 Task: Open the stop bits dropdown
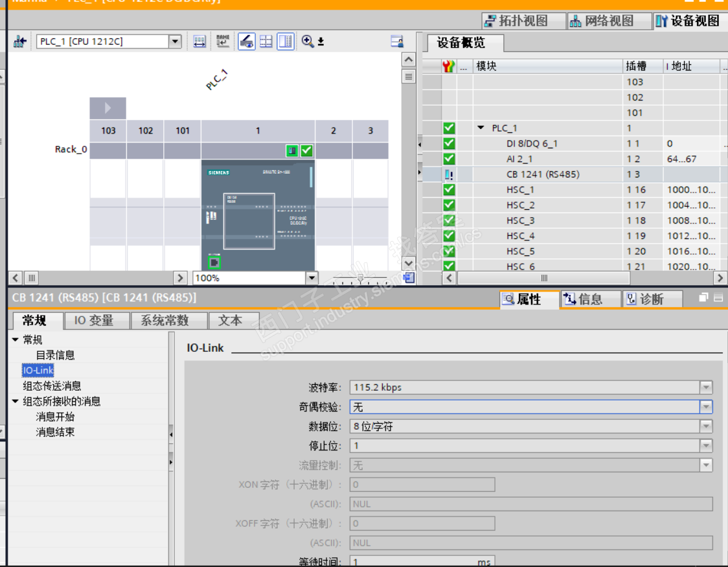pyautogui.click(x=706, y=446)
